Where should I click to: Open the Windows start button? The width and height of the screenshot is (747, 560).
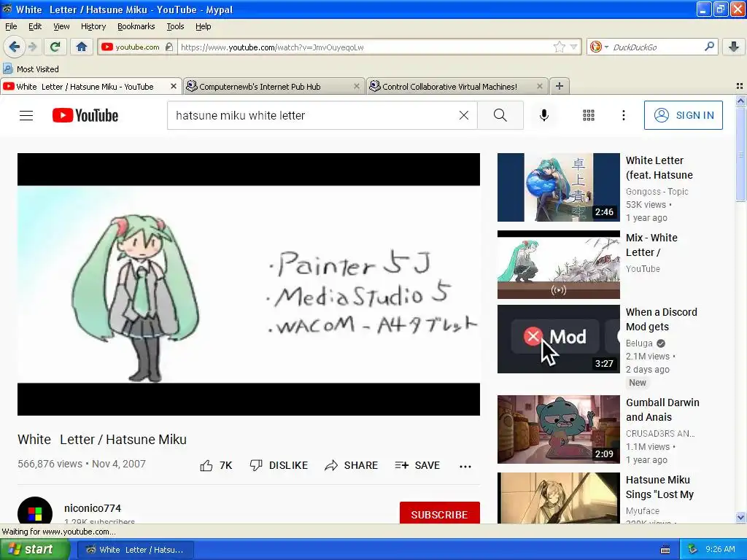(35, 550)
